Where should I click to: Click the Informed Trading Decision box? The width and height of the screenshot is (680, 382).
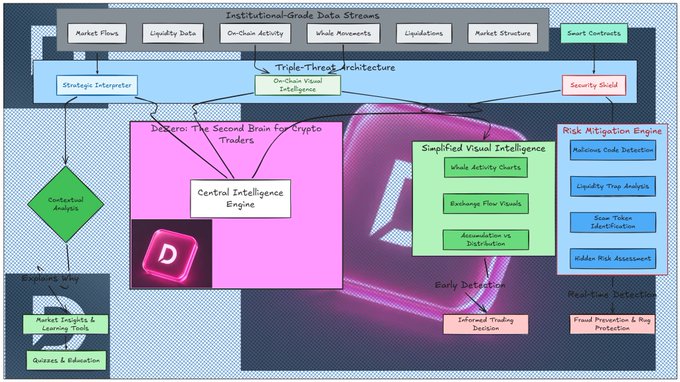coord(485,324)
